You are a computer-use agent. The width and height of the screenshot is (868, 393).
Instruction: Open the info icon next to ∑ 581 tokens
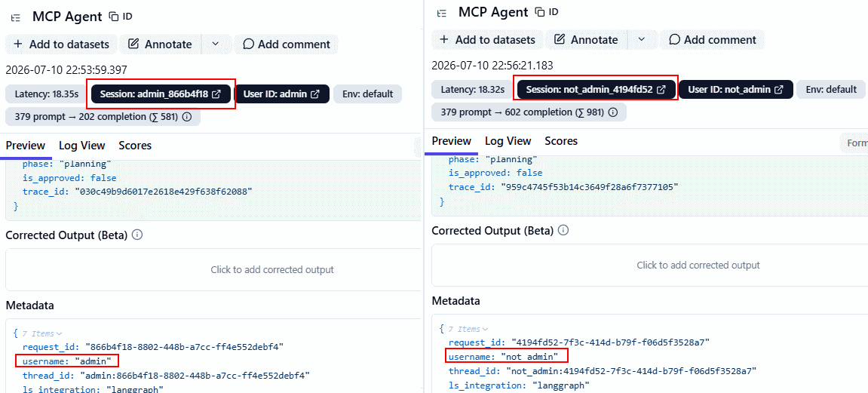point(187,117)
